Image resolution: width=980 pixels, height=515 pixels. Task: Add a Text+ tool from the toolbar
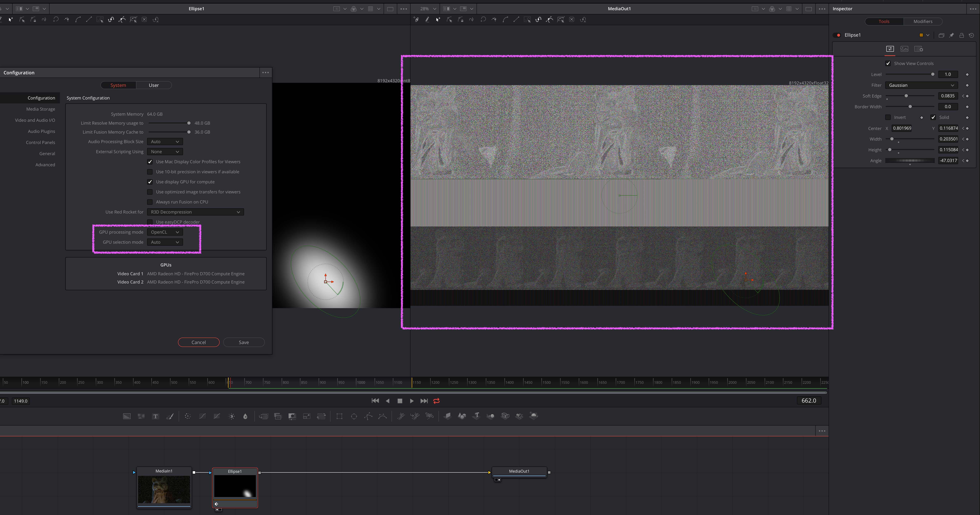(155, 416)
